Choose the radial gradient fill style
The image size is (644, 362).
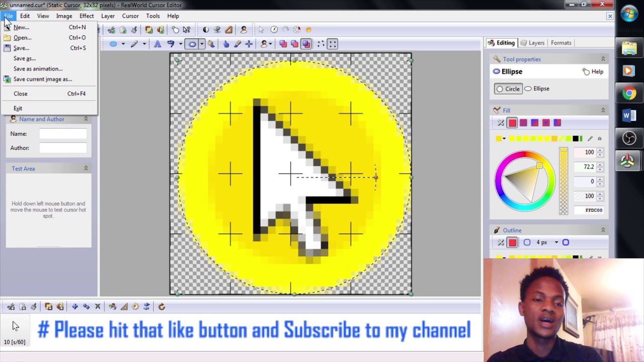click(x=546, y=123)
